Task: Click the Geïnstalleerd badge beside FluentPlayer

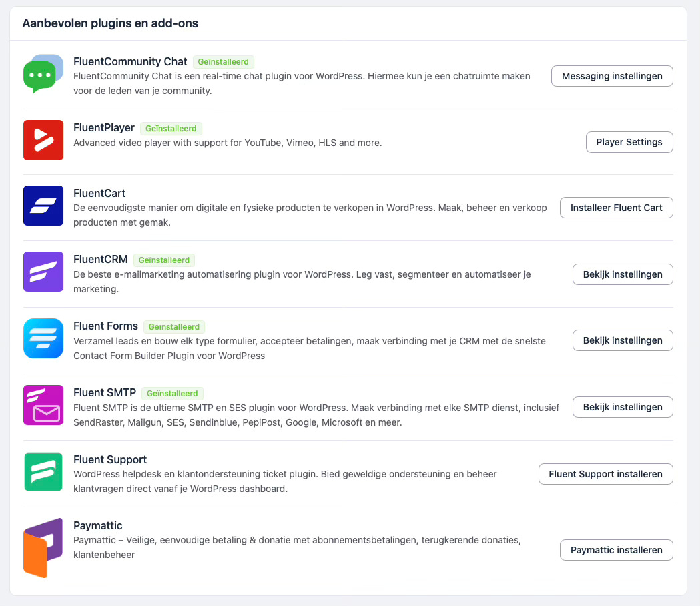Action: pyautogui.click(x=171, y=129)
